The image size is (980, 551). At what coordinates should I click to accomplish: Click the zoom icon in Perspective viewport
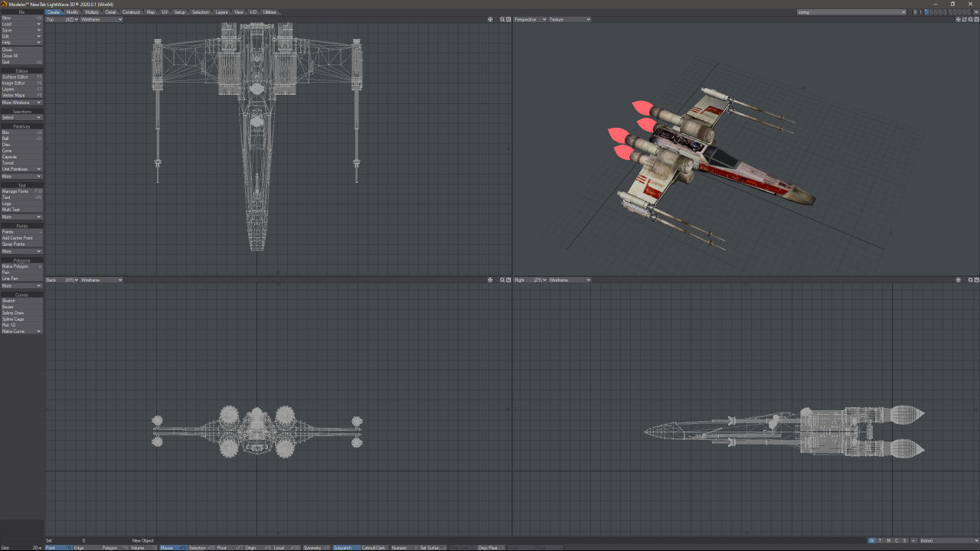click(x=970, y=19)
